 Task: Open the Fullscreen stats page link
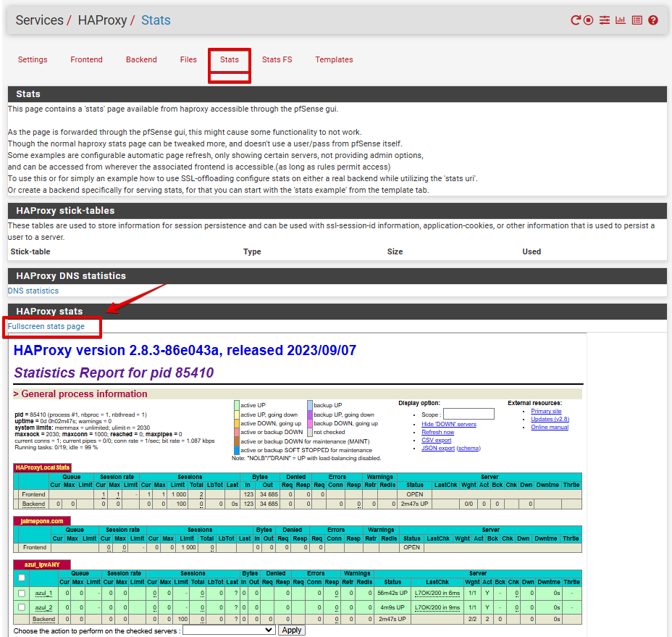click(x=46, y=326)
